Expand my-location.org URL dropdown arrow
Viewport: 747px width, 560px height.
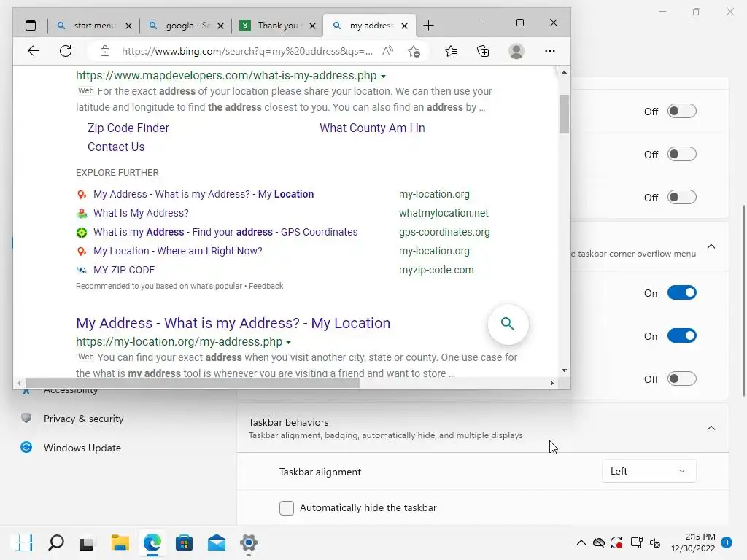(x=289, y=343)
